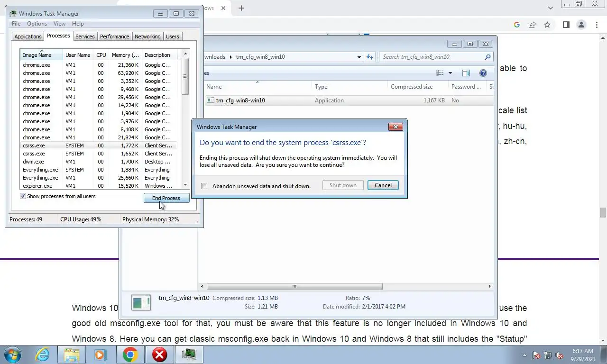Click the process list vertical scrollbar

185,76
